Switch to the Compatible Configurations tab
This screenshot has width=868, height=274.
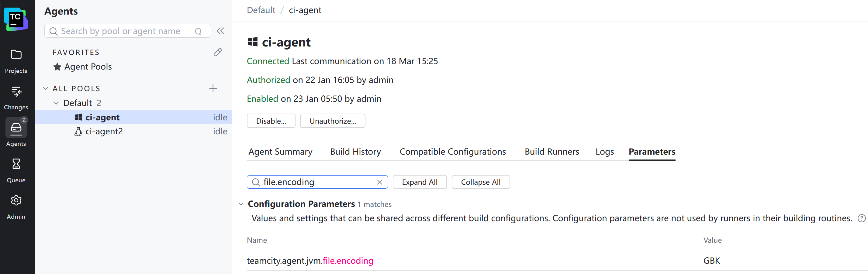tap(452, 152)
